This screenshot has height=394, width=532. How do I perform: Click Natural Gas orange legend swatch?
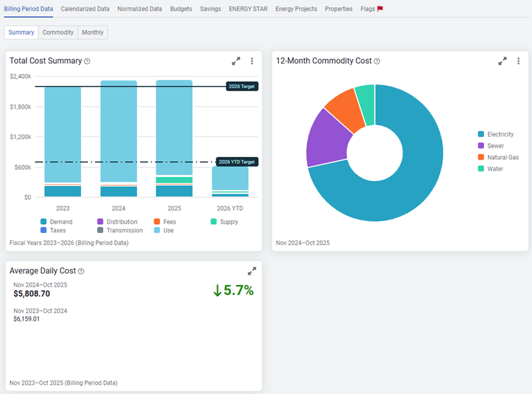click(481, 158)
